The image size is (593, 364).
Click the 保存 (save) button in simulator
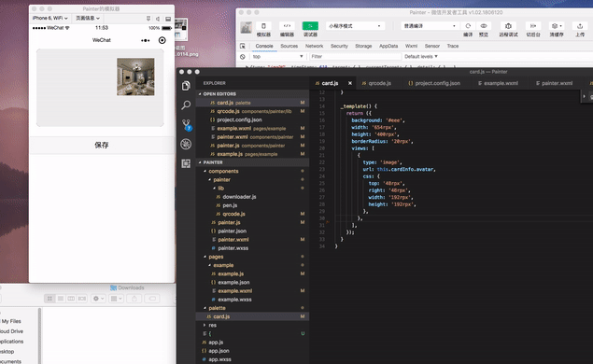coord(102,146)
